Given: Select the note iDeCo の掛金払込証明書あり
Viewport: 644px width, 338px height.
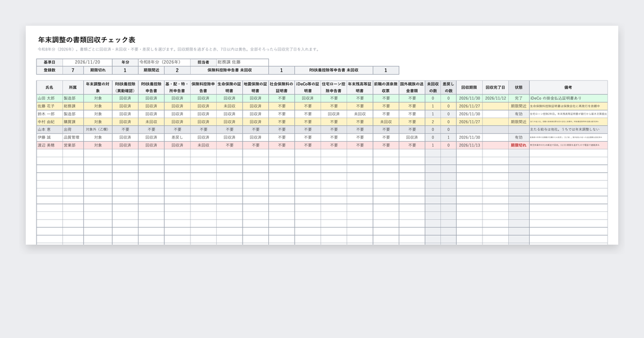Looking at the screenshot, I should coord(568,98).
